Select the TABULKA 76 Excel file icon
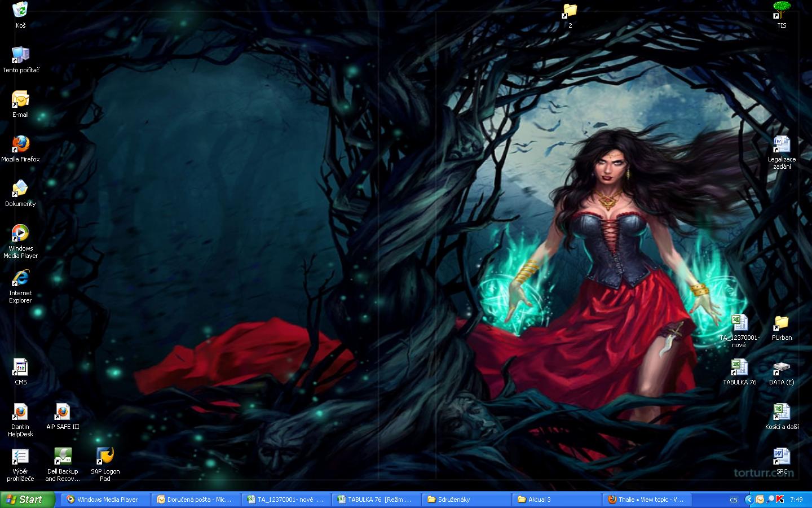The height and width of the screenshot is (508, 812). pos(739,368)
